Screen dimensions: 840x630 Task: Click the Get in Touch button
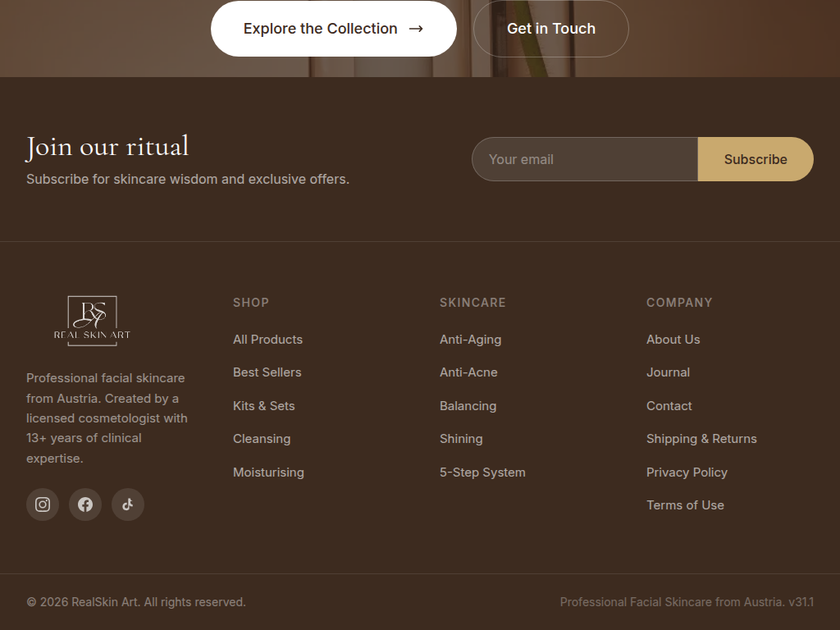point(550,28)
